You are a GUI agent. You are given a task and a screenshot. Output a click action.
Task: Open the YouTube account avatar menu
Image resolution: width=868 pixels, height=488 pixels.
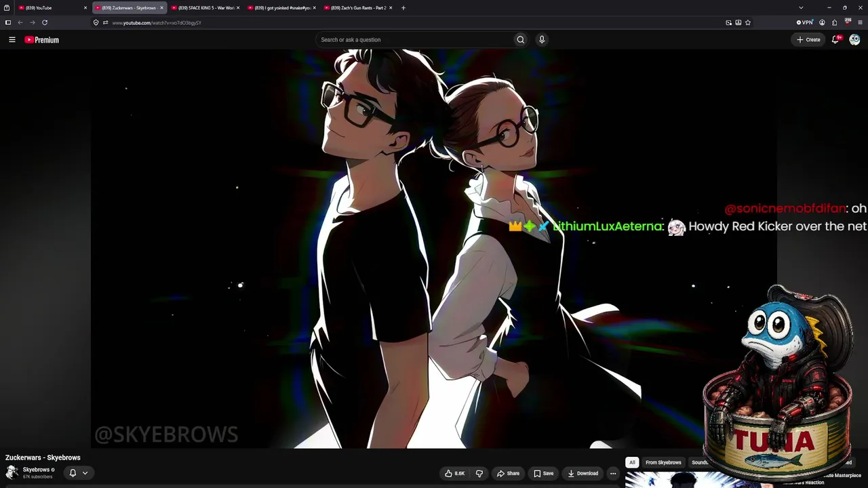(x=854, y=39)
